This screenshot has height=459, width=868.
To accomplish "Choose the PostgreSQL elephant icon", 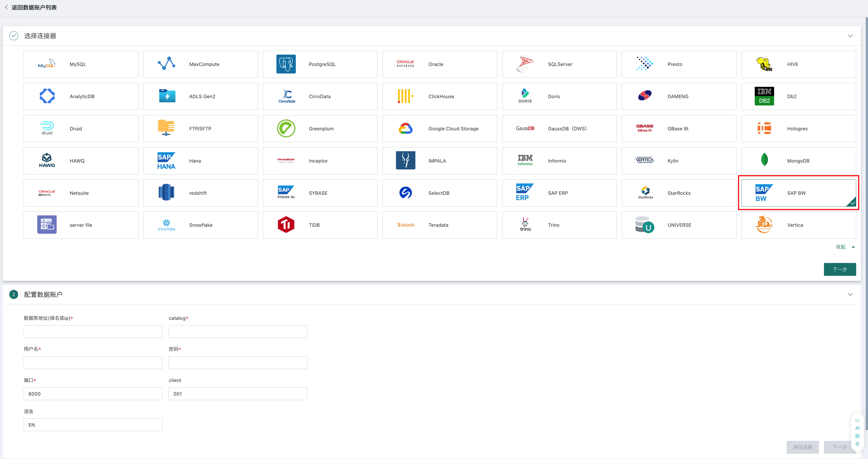I will pyautogui.click(x=286, y=64).
